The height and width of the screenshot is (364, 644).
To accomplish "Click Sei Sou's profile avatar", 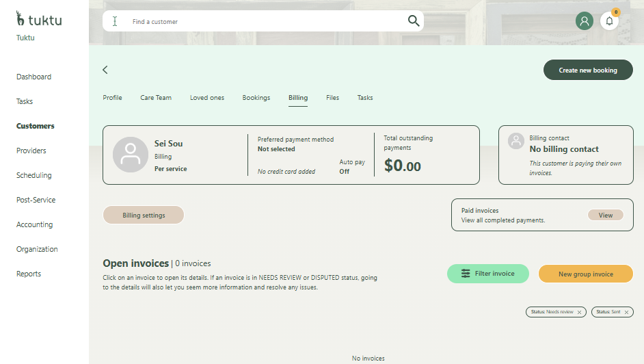I will 130,155.
